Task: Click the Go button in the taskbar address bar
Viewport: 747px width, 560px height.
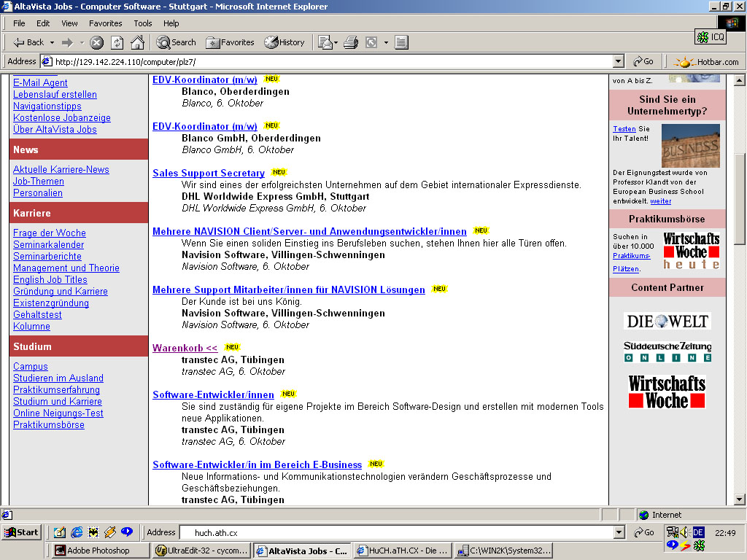Action: tap(643, 532)
